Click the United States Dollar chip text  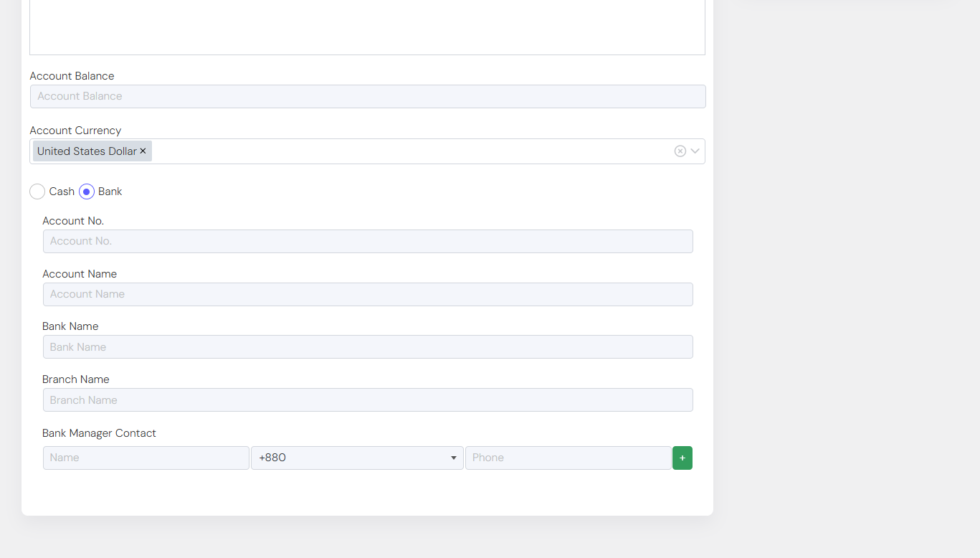(87, 151)
